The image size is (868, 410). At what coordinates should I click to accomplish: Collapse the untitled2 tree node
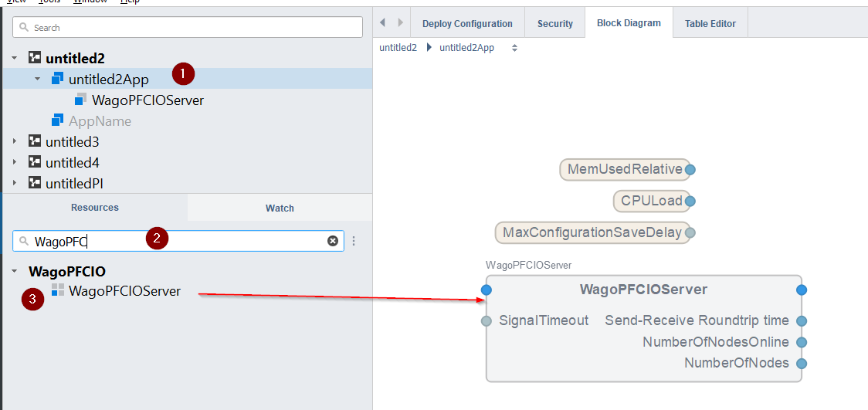click(15, 58)
